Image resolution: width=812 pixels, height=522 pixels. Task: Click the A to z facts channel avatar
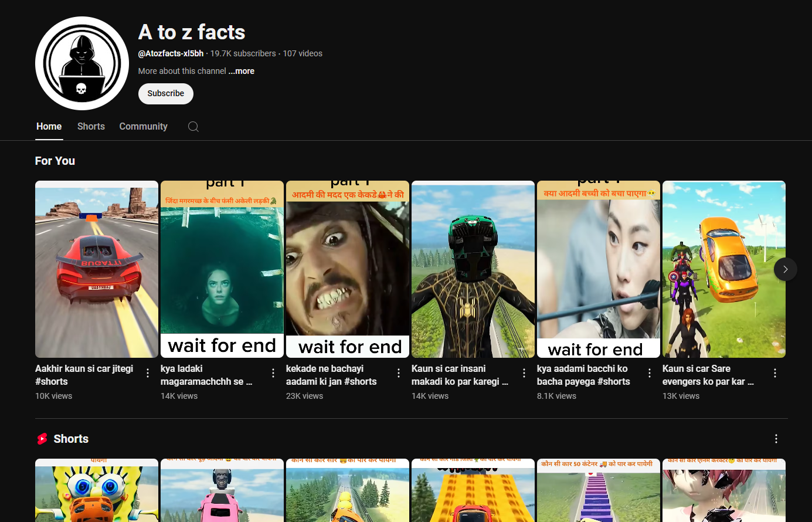pos(82,63)
